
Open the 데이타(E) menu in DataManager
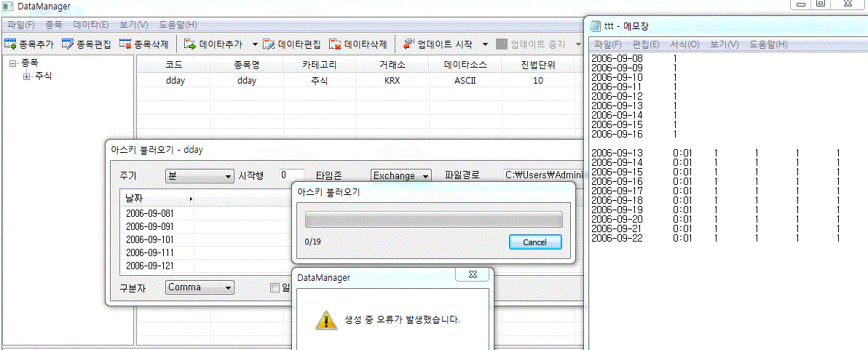(91, 25)
